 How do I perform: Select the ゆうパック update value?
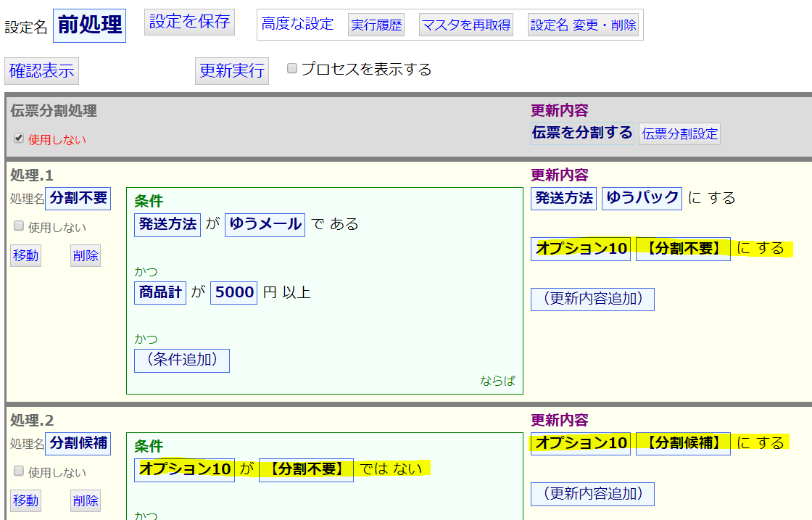[642, 198]
